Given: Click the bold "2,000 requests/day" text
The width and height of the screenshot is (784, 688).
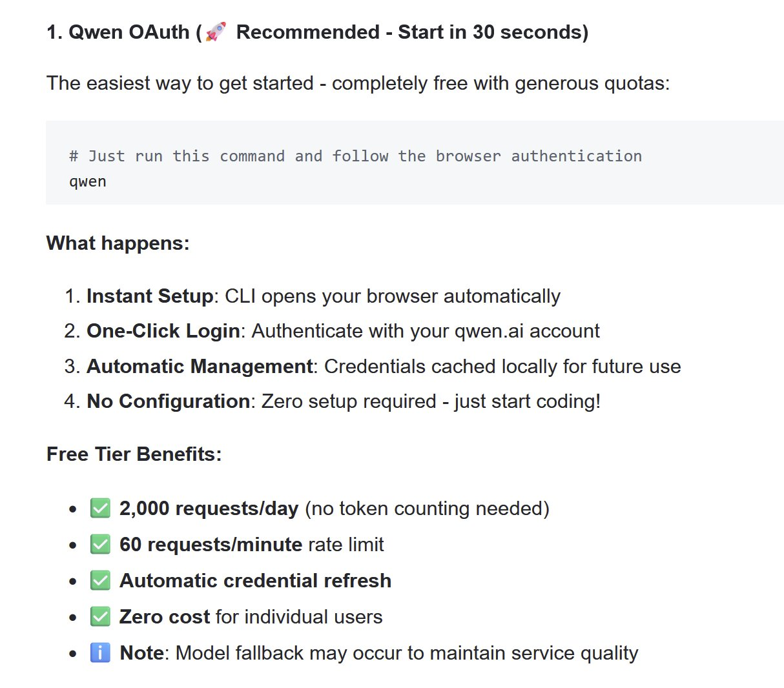Looking at the screenshot, I should pyautogui.click(x=209, y=509).
